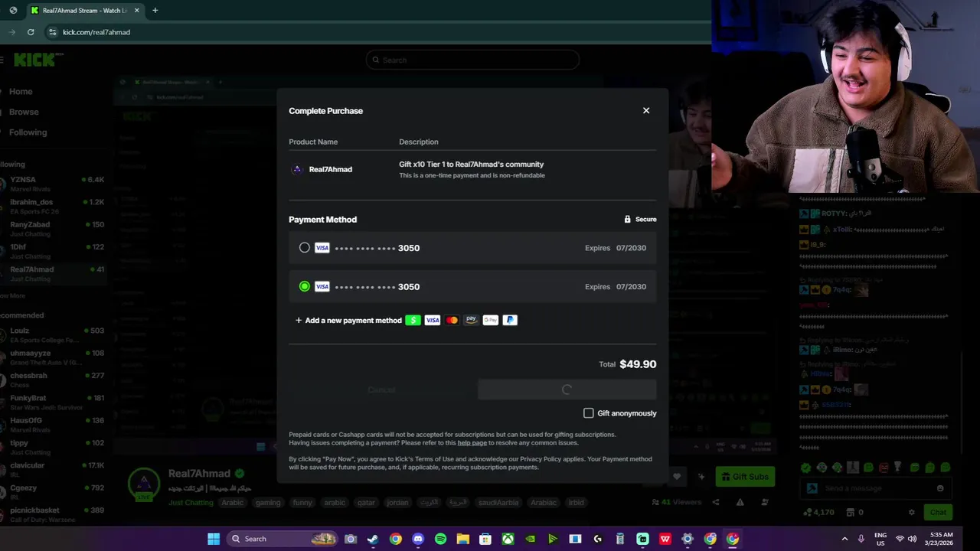Screen dimensions: 980x551
Task: Click the Send a message field
Action: click(x=875, y=488)
